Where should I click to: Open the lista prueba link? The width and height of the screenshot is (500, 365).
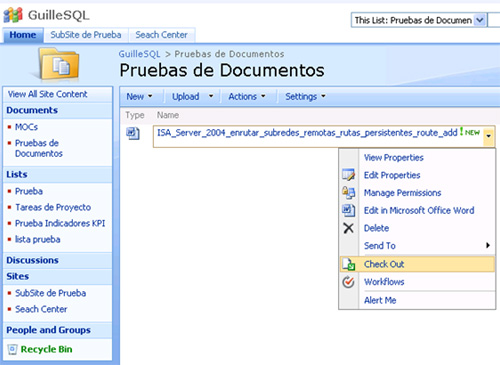(x=38, y=239)
